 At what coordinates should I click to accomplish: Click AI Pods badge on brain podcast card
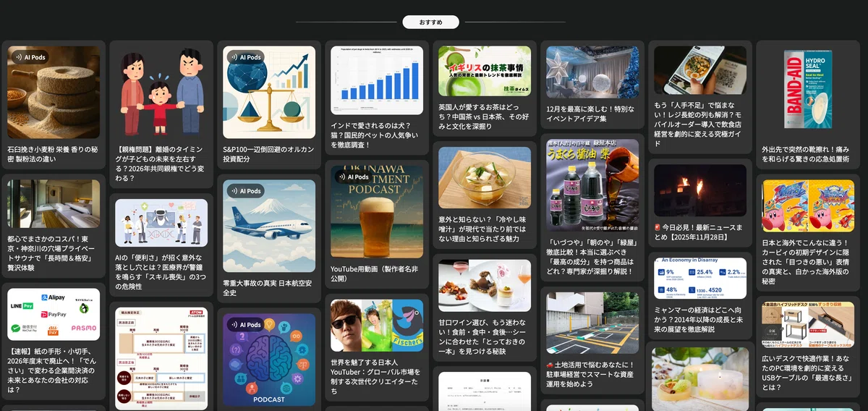coord(245,325)
